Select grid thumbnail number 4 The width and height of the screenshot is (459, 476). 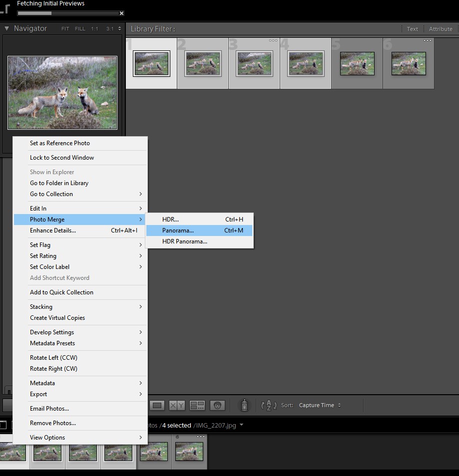click(306, 63)
